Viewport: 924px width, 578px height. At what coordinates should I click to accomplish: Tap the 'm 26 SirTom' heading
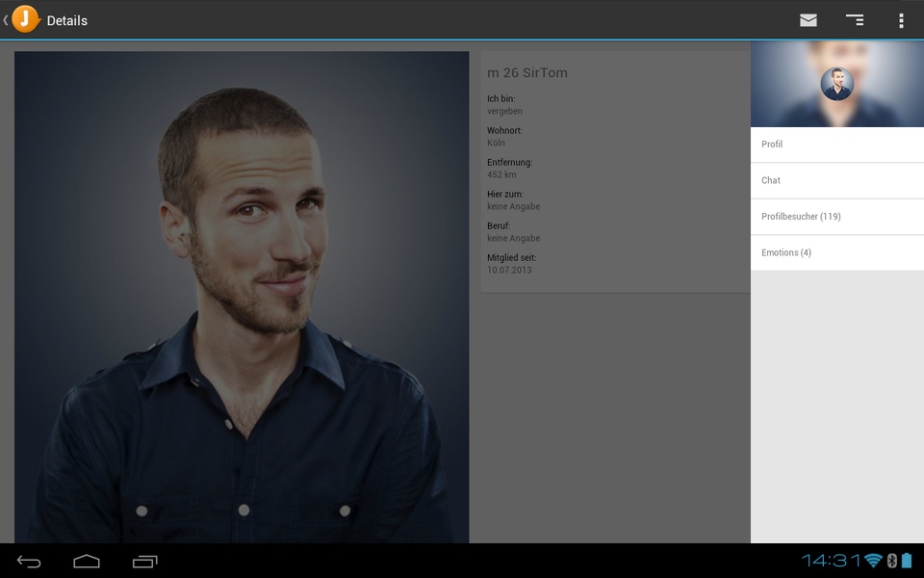(527, 72)
